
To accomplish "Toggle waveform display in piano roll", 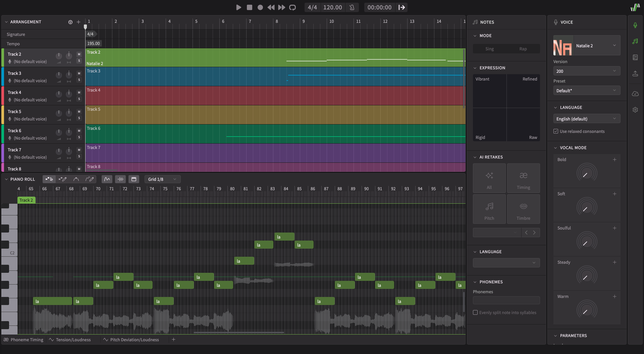I will pos(120,179).
